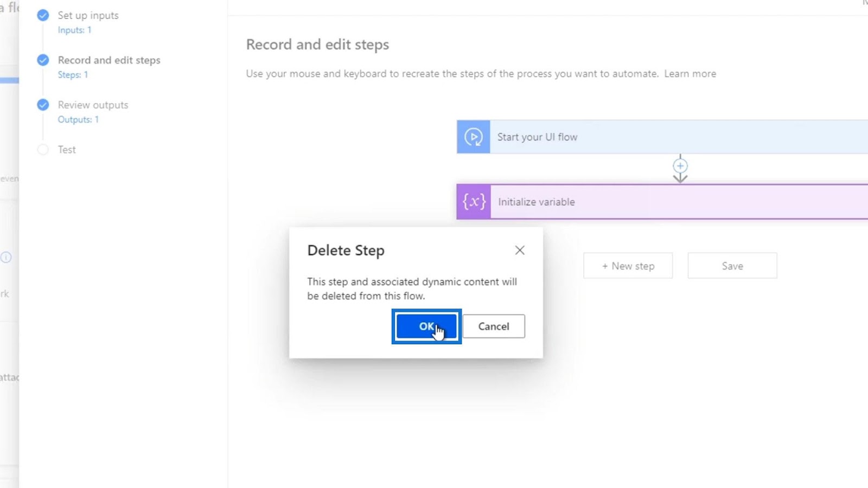This screenshot has height=488, width=868.
Task: Close the Delete Step dialog with X
Action: click(520, 250)
